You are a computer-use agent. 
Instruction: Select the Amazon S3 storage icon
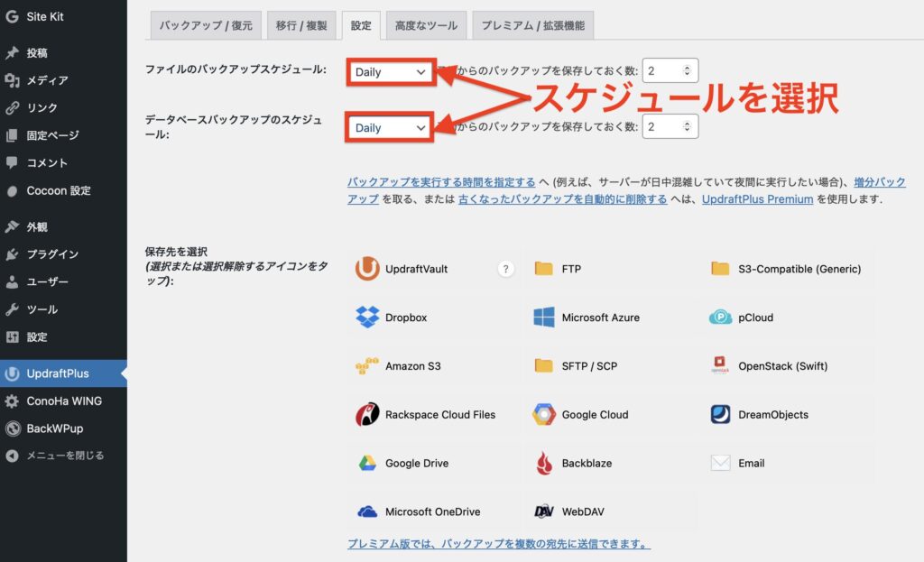(x=367, y=366)
